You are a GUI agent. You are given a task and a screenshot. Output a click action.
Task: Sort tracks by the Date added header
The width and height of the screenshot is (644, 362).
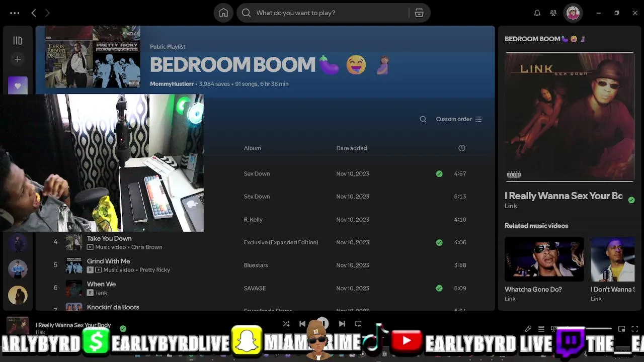[352, 148]
